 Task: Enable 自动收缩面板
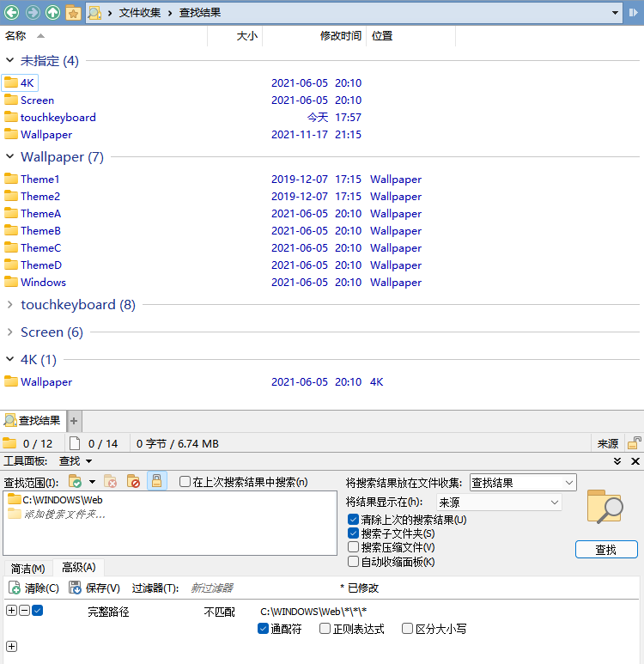pyautogui.click(x=353, y=562)
